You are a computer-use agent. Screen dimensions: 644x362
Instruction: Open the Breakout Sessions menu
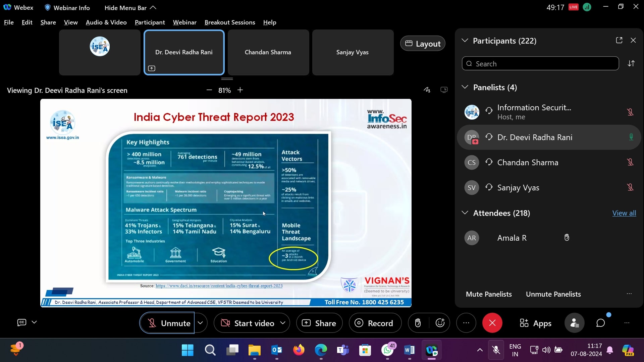click(x=230, y=22)
